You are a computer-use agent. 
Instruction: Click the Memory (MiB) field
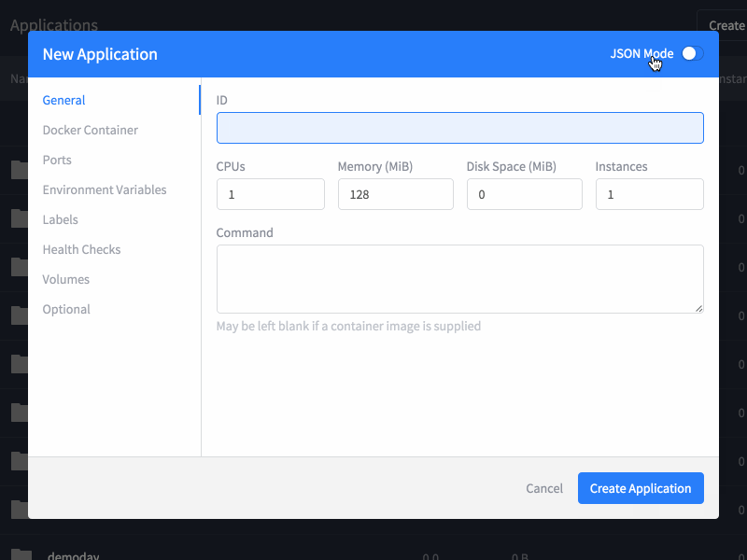point(395,194)
